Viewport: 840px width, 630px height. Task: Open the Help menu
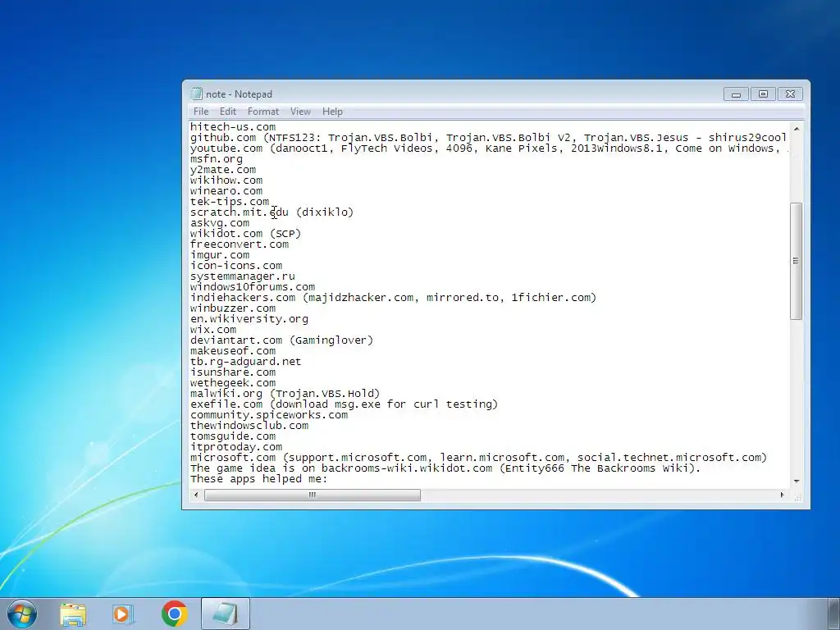pos(332,112)
